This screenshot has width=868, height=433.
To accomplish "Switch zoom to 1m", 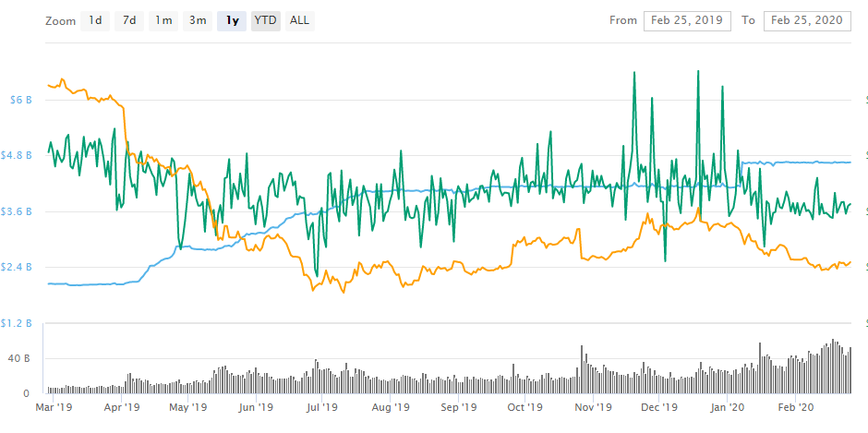I will tap(163, 20).
